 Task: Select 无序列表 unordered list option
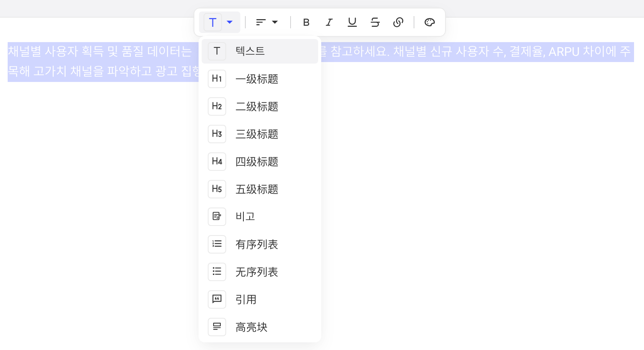click(260, 272)
